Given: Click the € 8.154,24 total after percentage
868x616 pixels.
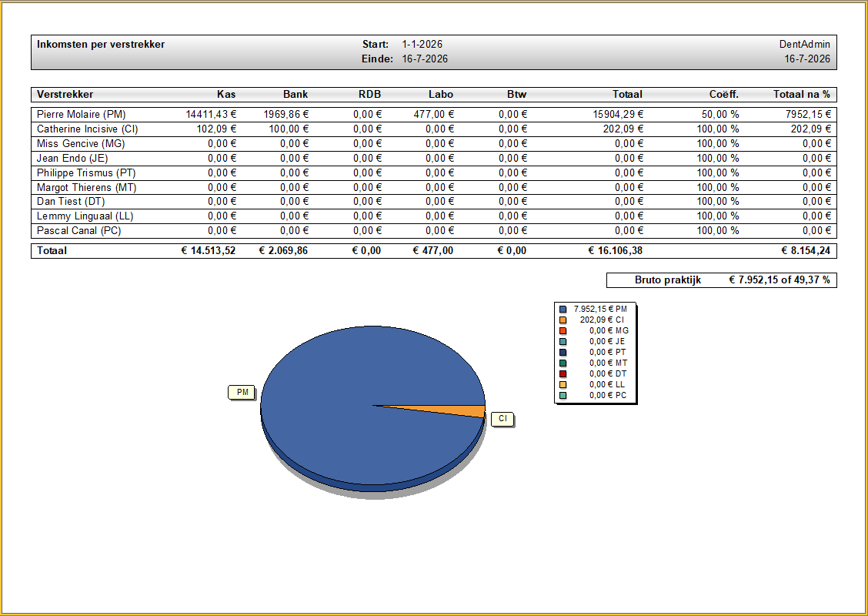Looking at the screenshot, I should pos(806,251).
